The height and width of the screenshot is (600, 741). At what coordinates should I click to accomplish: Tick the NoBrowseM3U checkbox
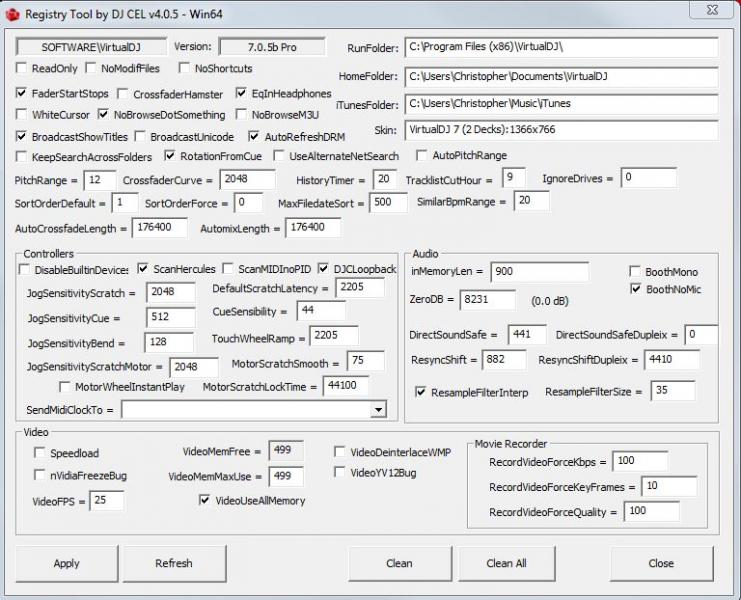(241, 114)
